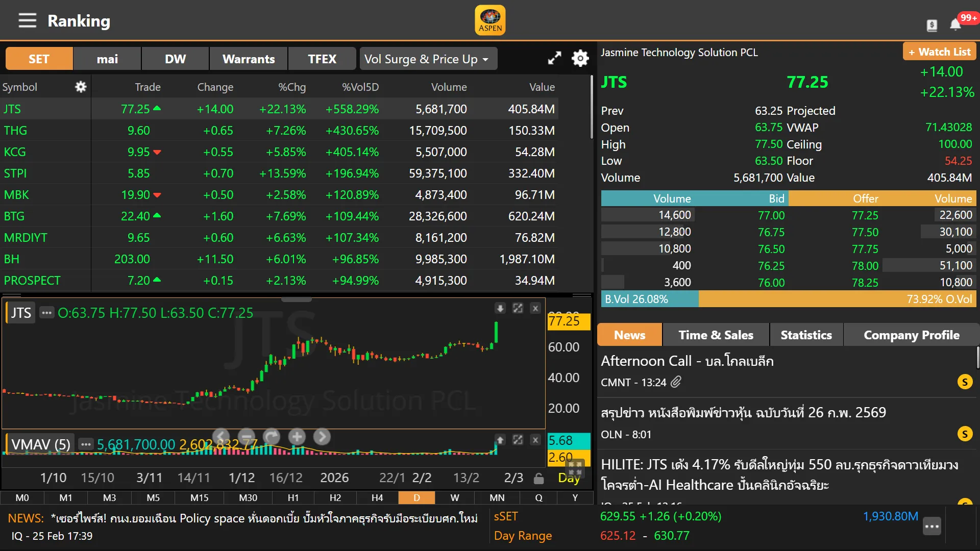The image size is (980, 551).
Task: Click chart zoom out minus button
Action: click(246, 437)
